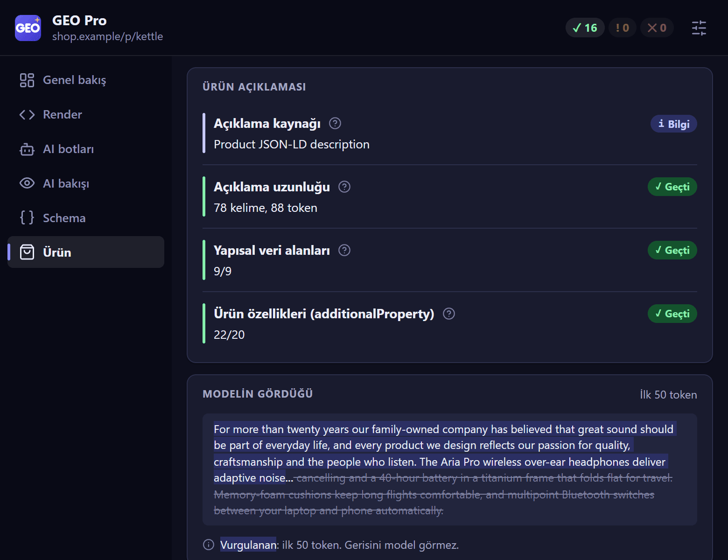Click the '78 kelime, 88 token' value
Screen dimensions: 728x560
click(266, 208)
